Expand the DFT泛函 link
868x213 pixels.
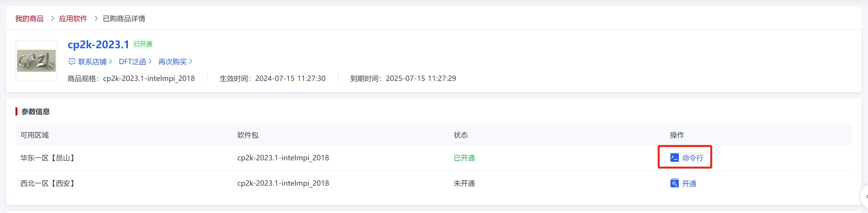point(135,62)
